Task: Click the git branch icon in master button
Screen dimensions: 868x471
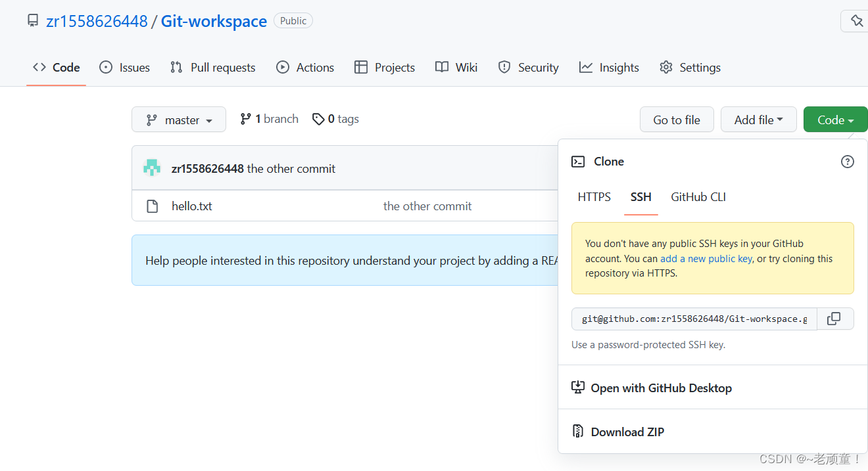Action: pyautogui.click(x=152, y=120)
